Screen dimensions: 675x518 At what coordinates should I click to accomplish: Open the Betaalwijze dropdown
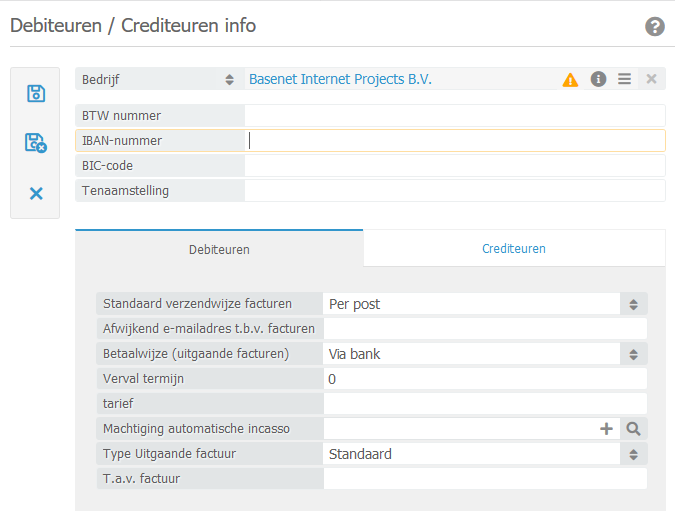pos(633,354)
